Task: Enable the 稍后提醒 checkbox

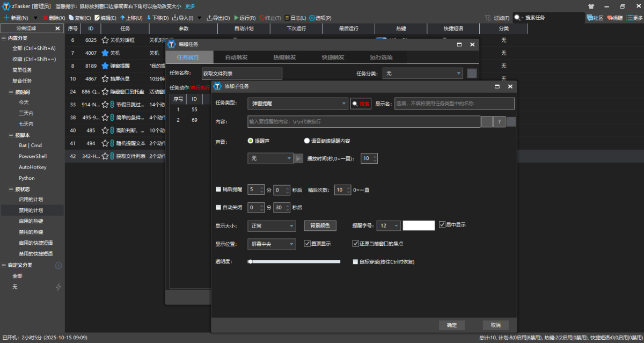Action: point(218,189)
